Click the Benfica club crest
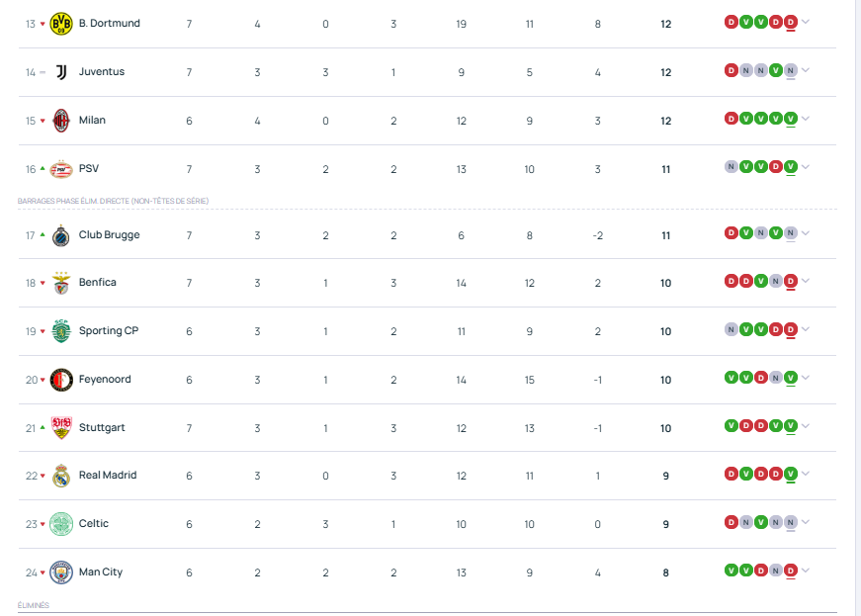The height and width of the screenshot is (616, 861). (x=61, y=283)
